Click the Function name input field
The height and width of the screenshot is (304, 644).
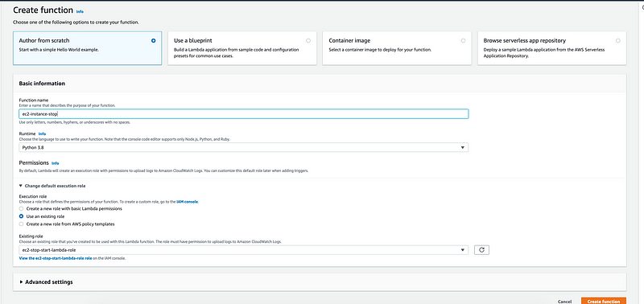pyautogui.click(x=244, y=114)
